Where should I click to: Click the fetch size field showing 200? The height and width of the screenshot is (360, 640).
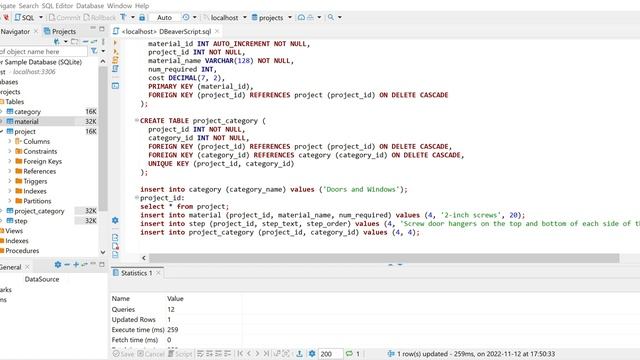pyautogui.click(x=330, y=354)
